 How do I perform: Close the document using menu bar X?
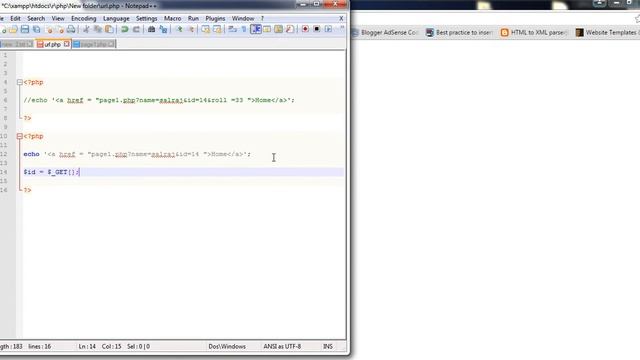(x=341, y=18)
